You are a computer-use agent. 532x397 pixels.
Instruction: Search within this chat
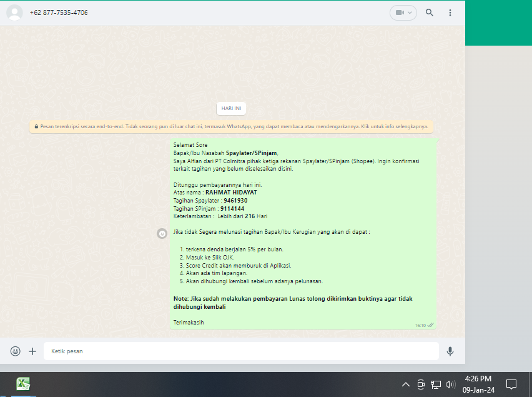430,13
